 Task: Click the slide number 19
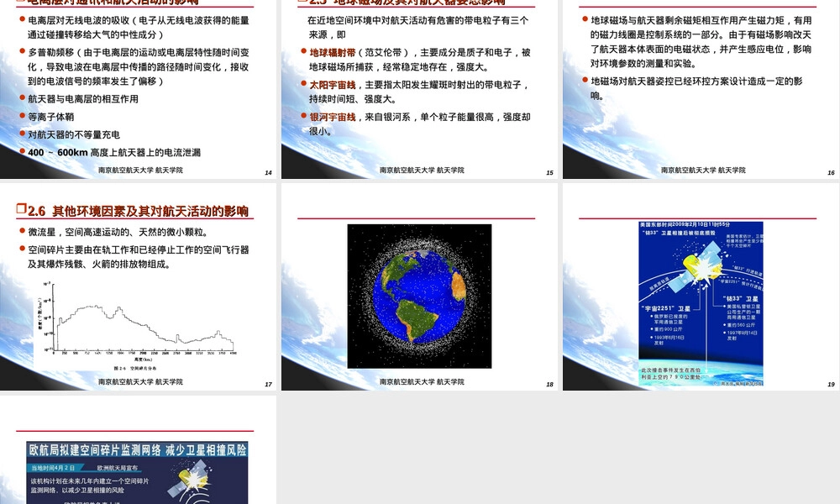click(831, 385)
